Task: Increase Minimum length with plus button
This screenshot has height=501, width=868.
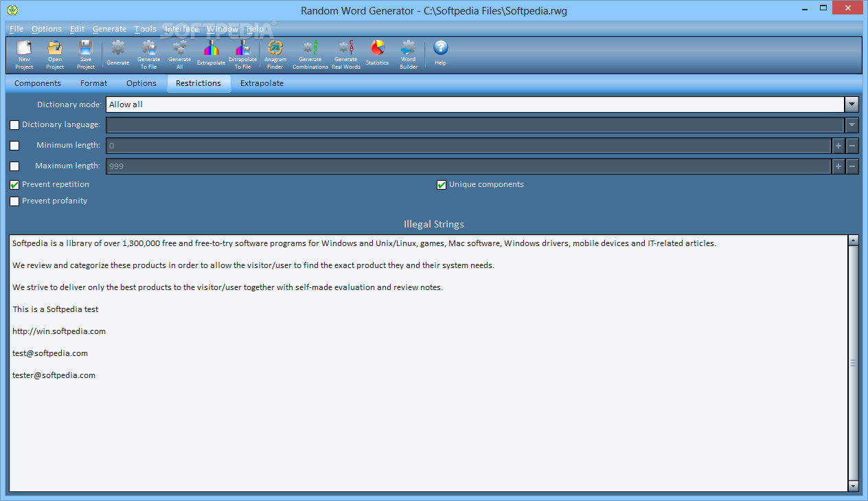Action: click(838, 146)
